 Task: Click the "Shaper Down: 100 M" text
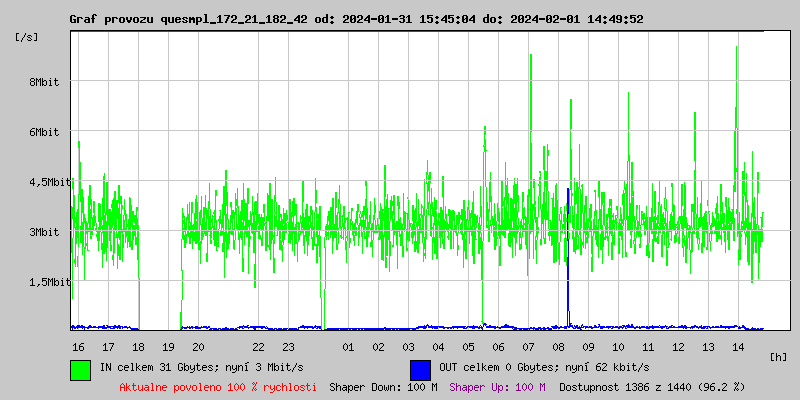coord(383,386)
